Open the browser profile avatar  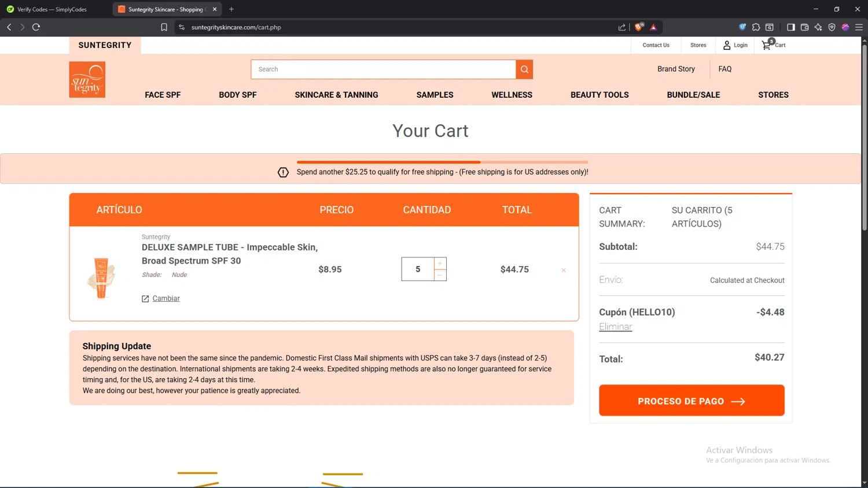[845, 27]
